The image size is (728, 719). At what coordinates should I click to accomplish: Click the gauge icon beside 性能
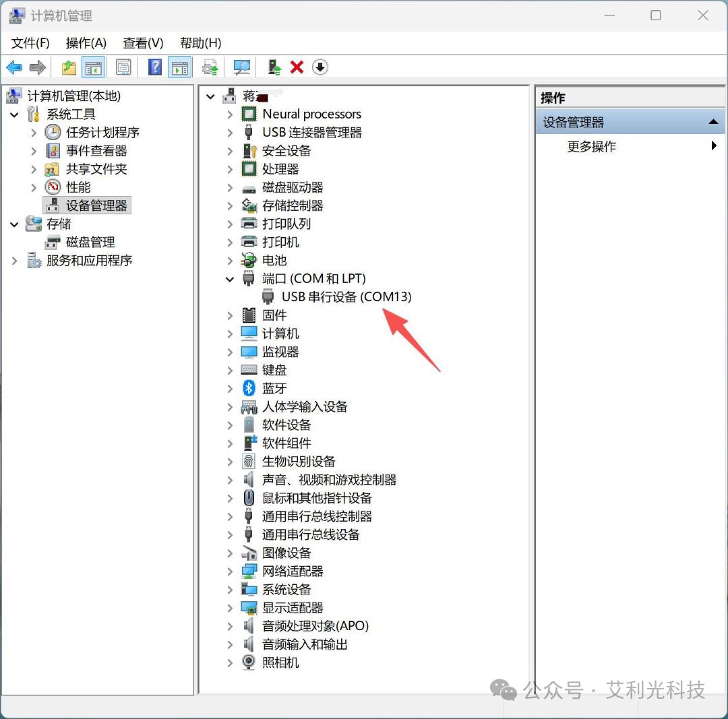pyautogui.click(x=53, y=187)
